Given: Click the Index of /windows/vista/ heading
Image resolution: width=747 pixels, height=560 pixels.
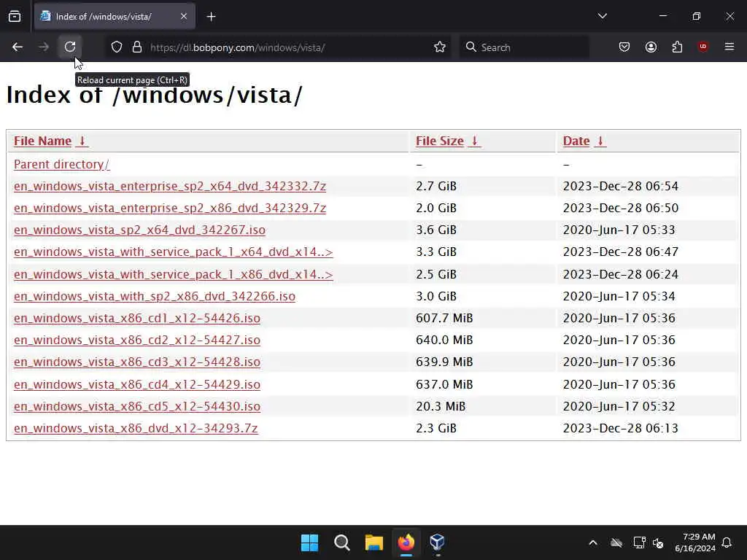Looking at the screenshot, I should coord(154,96).
